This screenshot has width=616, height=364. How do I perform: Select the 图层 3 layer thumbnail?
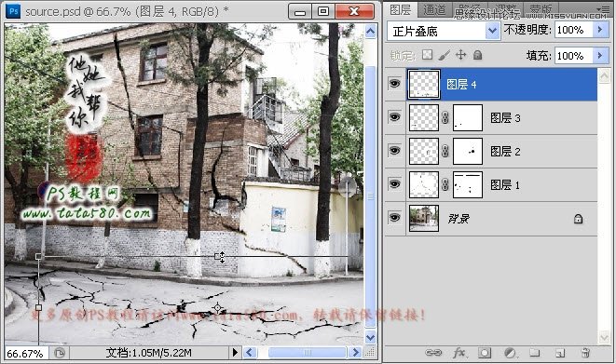click(x=423, y=117)
